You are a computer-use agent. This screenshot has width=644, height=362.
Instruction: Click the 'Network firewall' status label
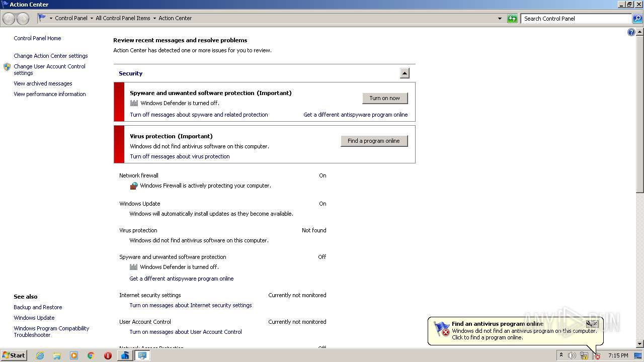click(x=139, y=175)
